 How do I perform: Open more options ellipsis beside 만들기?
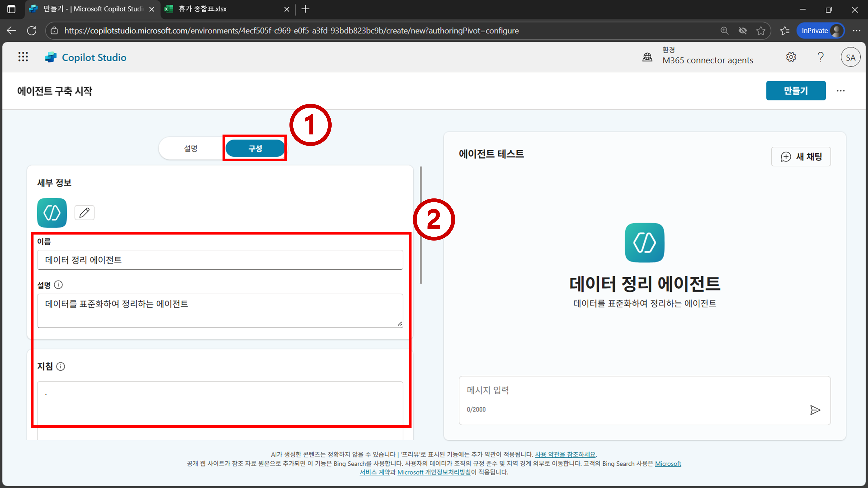840,91
